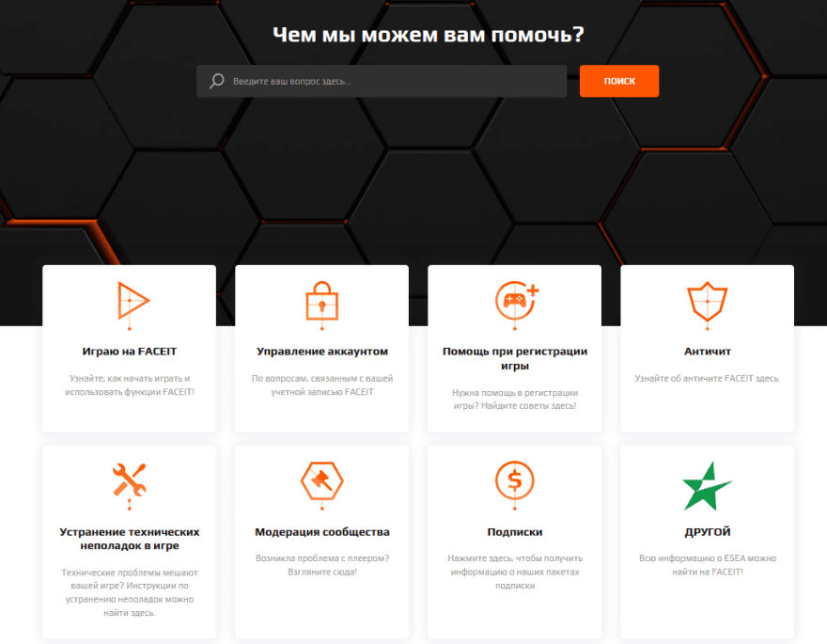Click the dollar coin icon on the Подписки card
This screenshot has width=827, height=644.
pyautogui.click(x=514, y=482)
